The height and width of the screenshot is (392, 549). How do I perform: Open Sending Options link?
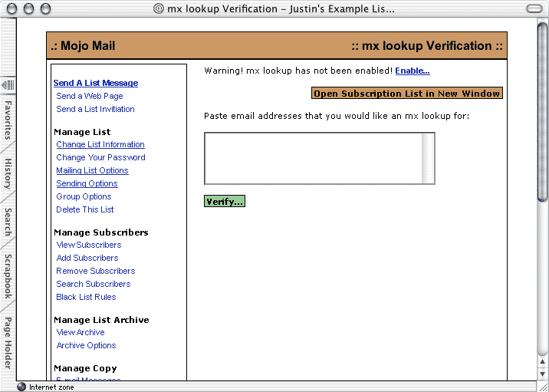pos(87,183)
